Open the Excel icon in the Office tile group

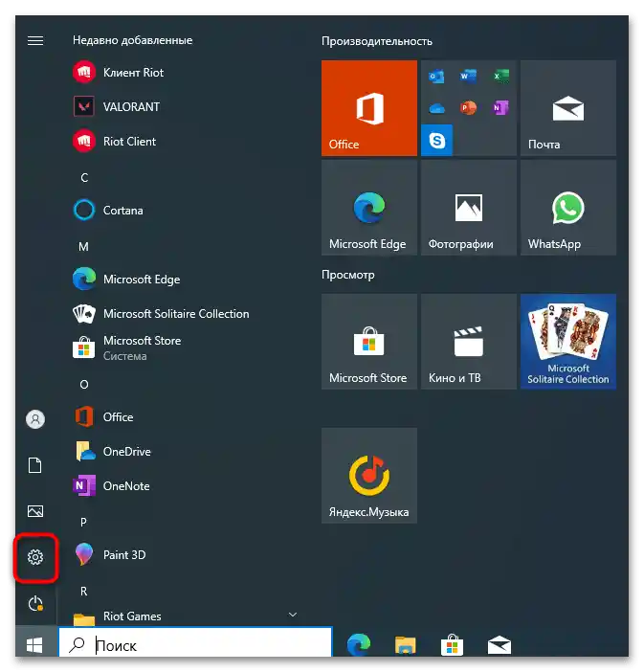[x=500, y=77]
